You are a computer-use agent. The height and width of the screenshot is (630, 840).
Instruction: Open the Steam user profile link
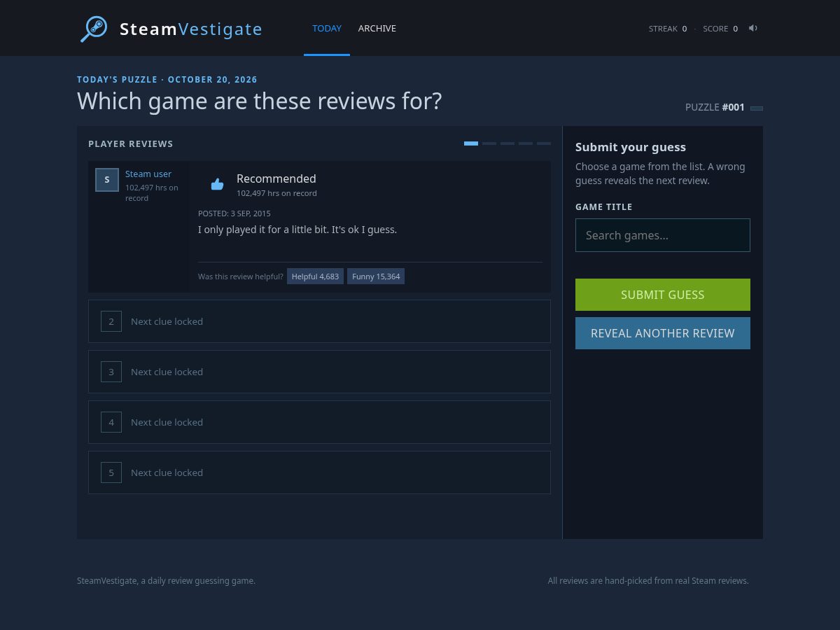[x=148, y=174]
